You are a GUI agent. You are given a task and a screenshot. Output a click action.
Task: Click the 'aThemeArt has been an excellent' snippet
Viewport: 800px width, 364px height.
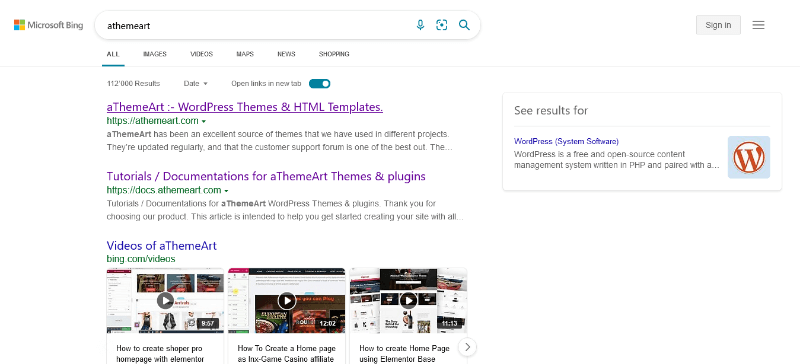point(280,141)
